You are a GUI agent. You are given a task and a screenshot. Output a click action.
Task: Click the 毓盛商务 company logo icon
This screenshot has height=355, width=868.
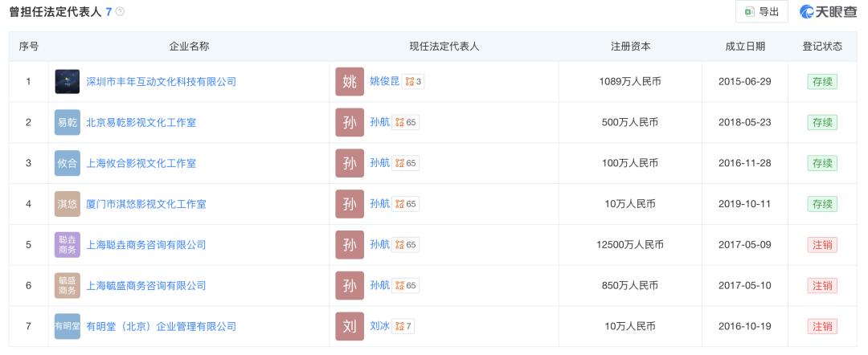68,285
